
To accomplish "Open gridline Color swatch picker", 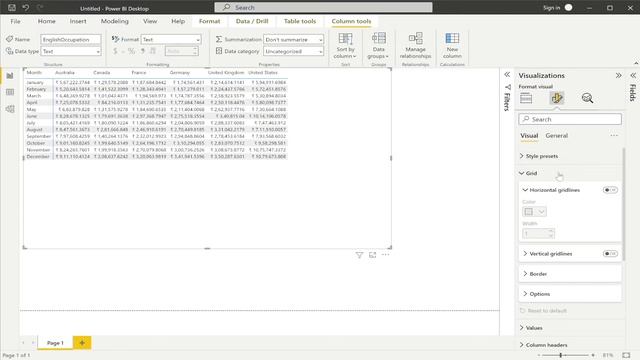I will click(534, 211).
